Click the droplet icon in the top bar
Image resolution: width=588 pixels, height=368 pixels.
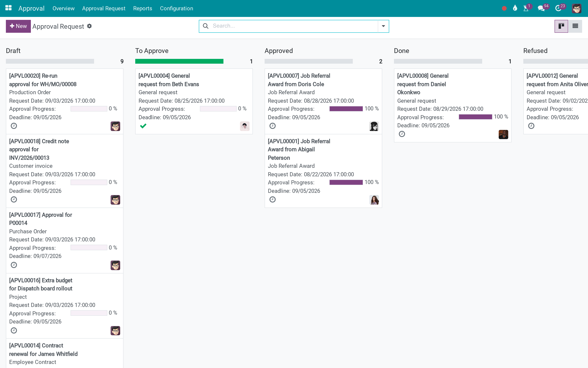pyautogui.click(x=515, y=8)
